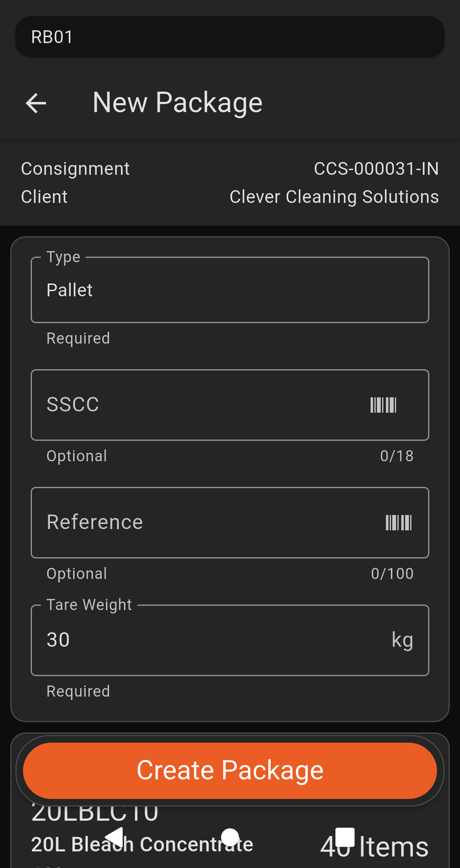Screen dimensions: 460x868
Task: Open the Type dropdown showing Pallet
Action: (230, 290)
